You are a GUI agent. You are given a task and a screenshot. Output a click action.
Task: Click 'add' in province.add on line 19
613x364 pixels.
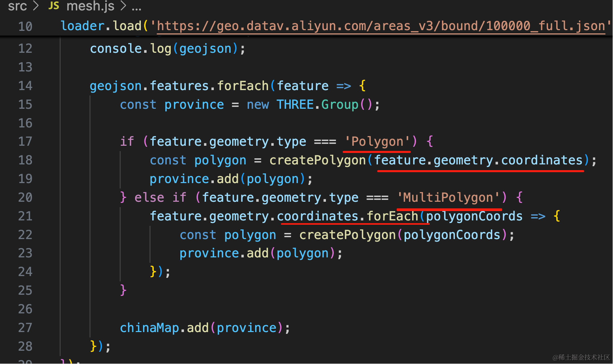pos(228,179)
